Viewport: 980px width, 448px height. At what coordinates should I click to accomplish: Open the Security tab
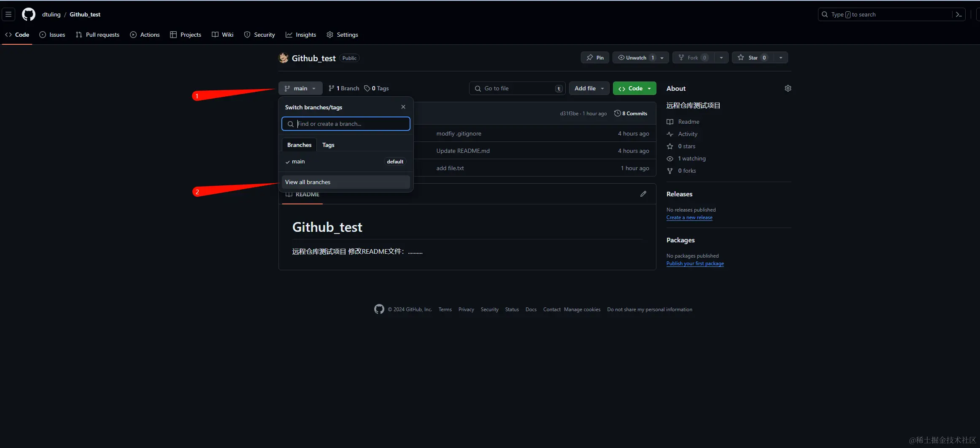[259, 35]
